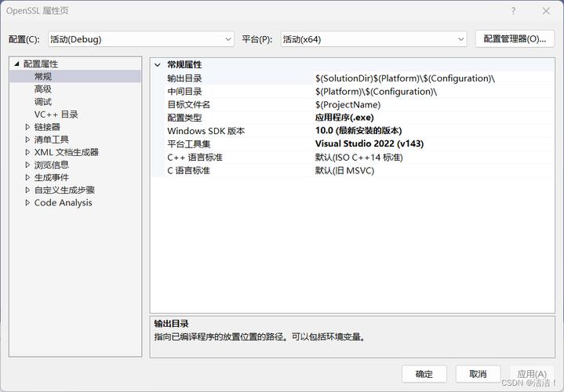Select the Code Analysis tree label
Viewport: 564px width, 392px height.
pos(63,203)
